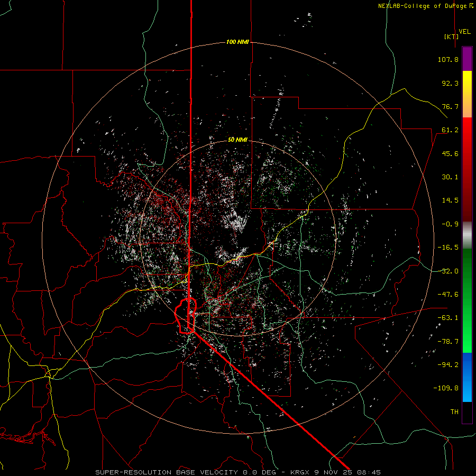The width and height of the screenshot is (476, 476).
Task: Click the blue segment of velocity color bar
Action: (x=467, y=377)
